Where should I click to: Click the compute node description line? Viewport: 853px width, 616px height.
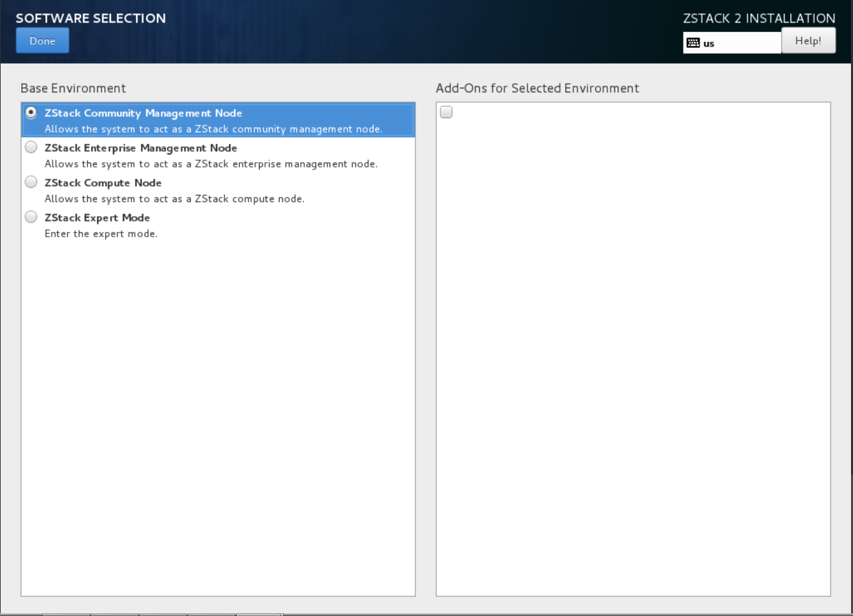pyautogui.click(x=175, y=199)
